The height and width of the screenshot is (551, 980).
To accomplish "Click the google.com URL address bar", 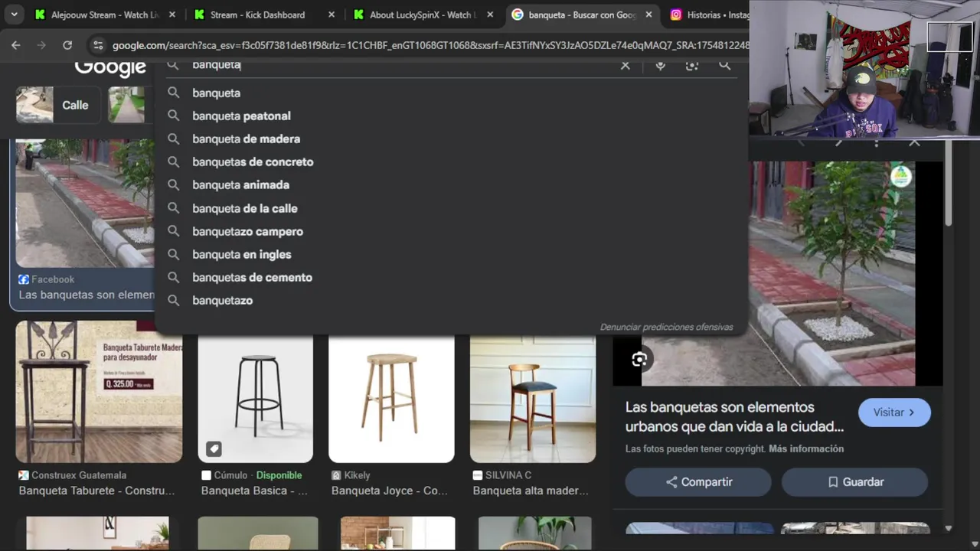I will coord(430,45).
